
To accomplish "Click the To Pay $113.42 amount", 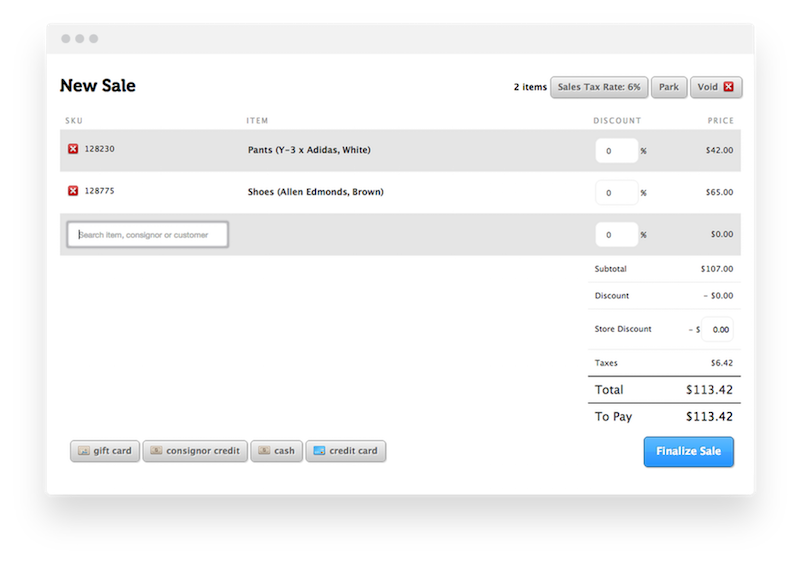I will coord(709,416).
